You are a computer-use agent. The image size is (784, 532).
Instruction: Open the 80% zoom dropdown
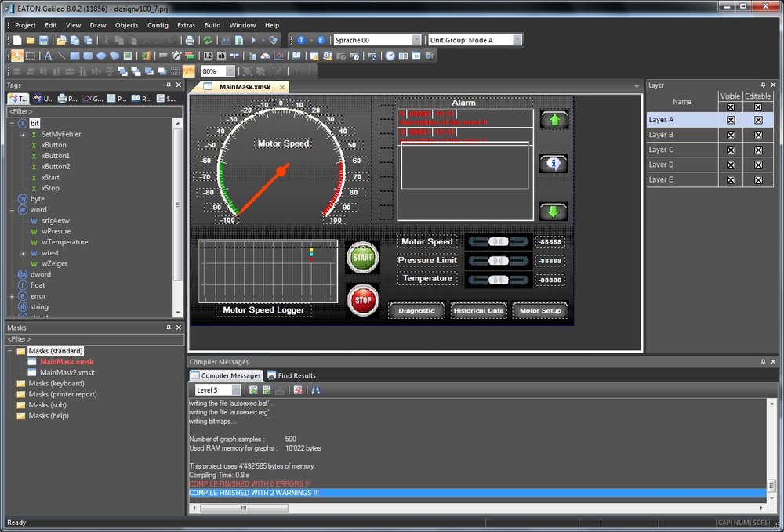[x=230, y=71]
